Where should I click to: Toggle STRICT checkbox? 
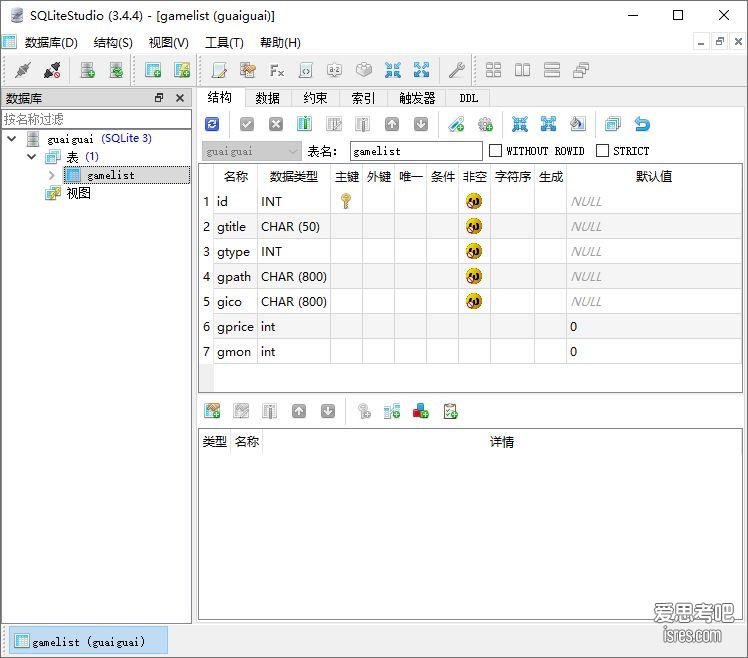[x=603, y=151]
